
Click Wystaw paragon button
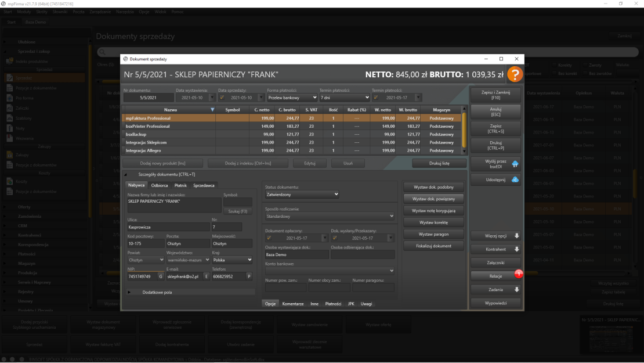click(x=434, y=234)
